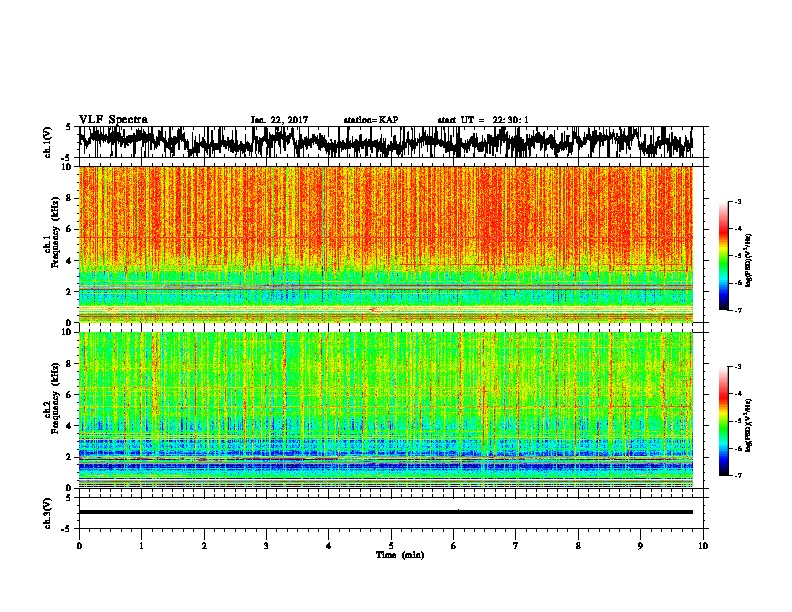Click the ch.1(V) waveform axis label
Image resolution: width=792 pixels, height=612 pixels.
tap(48, 142)
